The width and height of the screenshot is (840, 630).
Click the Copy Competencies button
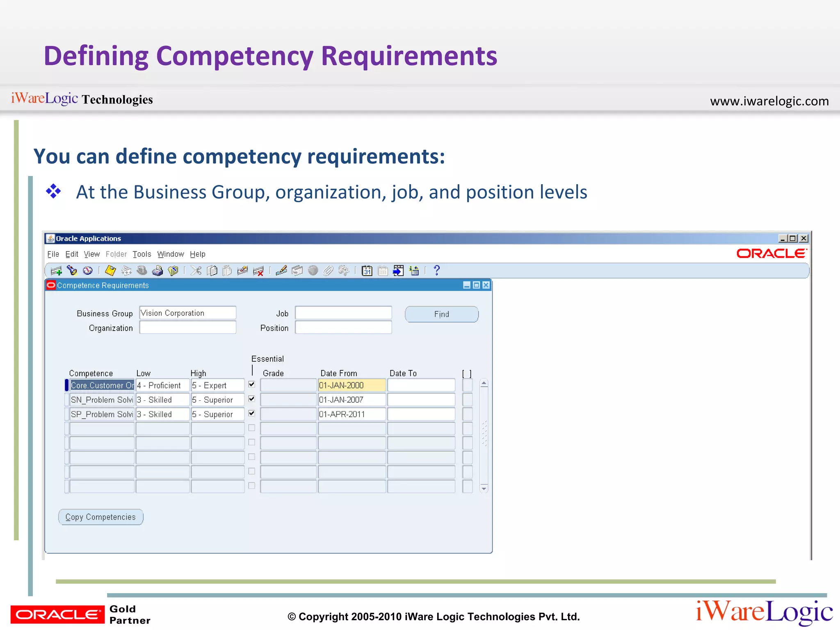[x=101, y=517]
